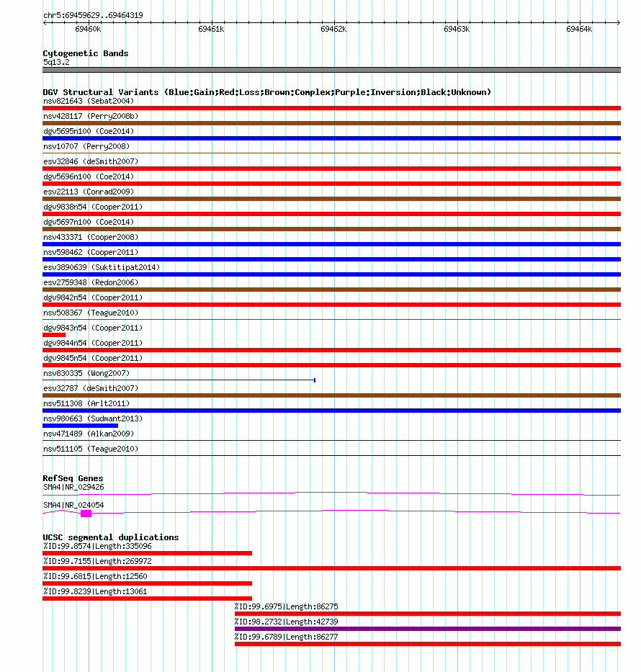641x672 pixels.
Task: Click the purple %ID:98.2732|Length:42739 bar
Action: (x=428, y=629)
